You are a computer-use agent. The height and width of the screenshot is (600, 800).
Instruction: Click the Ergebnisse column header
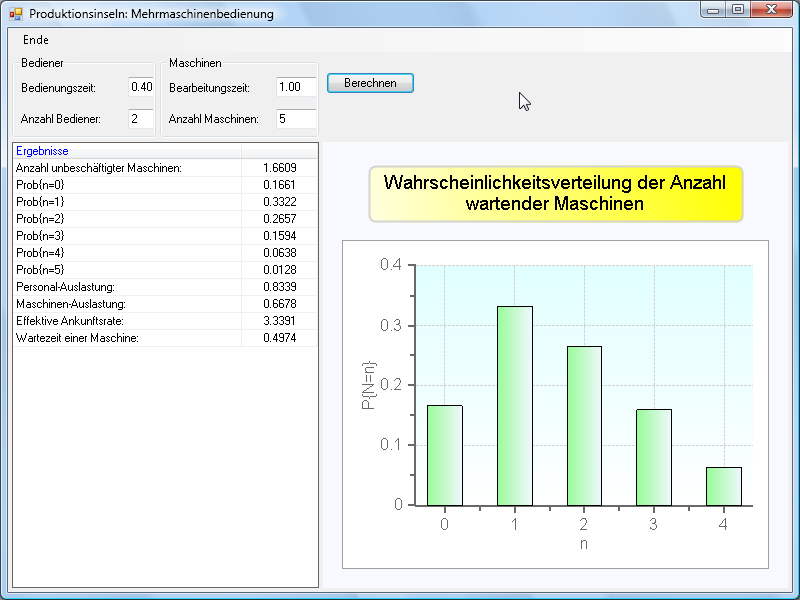point(126,150)
